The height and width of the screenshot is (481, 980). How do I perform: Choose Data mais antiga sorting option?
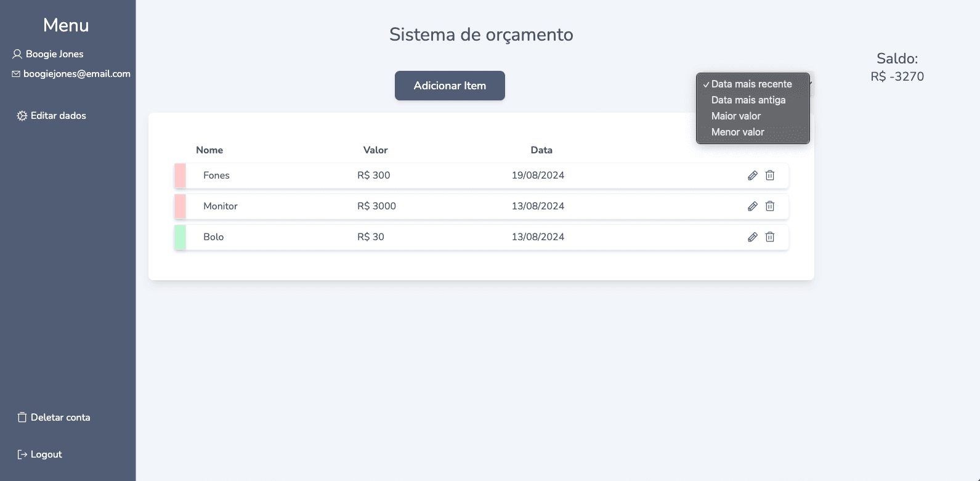pyautogui.click(x=748, y=100)
